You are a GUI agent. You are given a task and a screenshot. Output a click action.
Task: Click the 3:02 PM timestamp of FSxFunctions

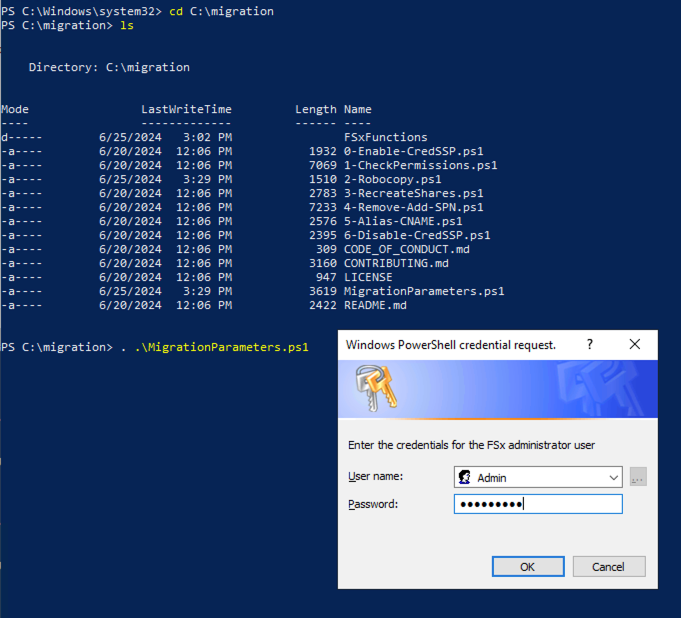tap(207, 137)
